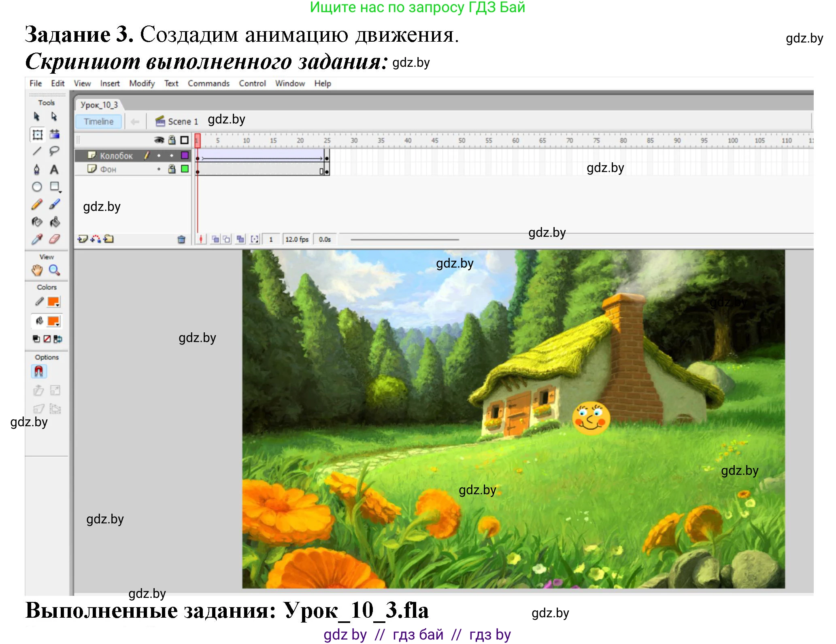Viewport: 836px width, 644px height.
Task: Open Scene 1 view
Action: (180, 121)
